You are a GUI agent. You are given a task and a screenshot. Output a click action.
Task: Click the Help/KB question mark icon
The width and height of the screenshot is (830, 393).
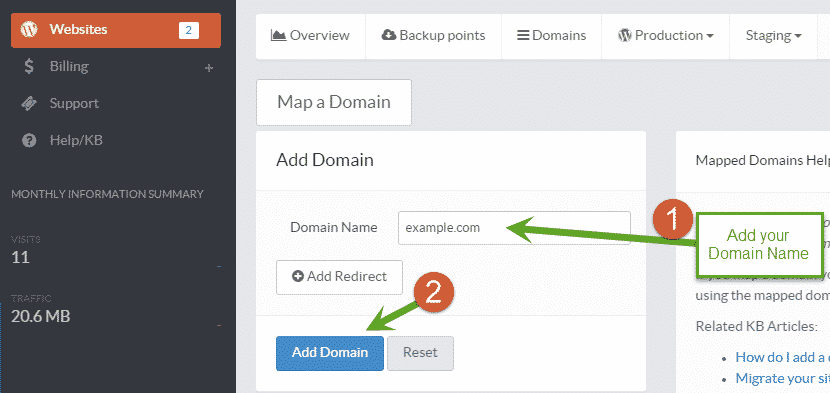click(29, 140)
